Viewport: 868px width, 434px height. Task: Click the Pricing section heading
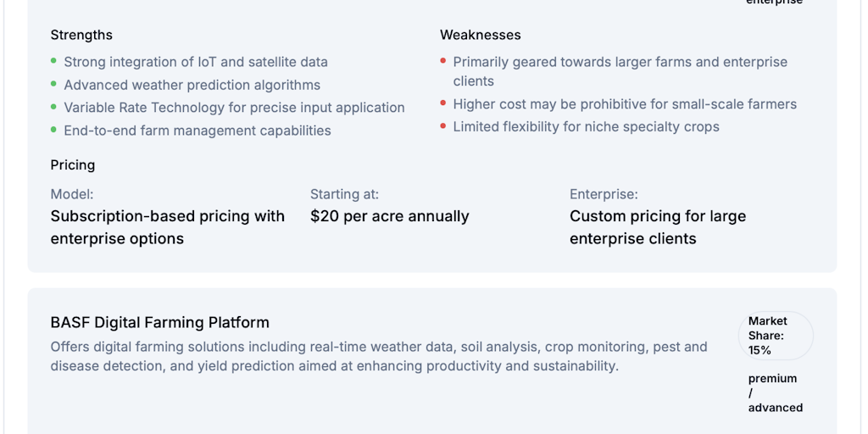click(x=73, y=165)
